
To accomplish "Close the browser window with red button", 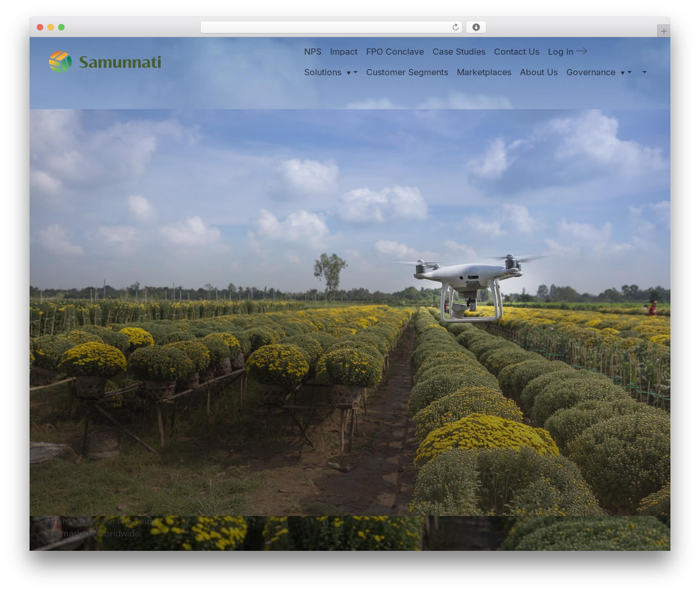I will pyautogui.click(x=40, y=27).
